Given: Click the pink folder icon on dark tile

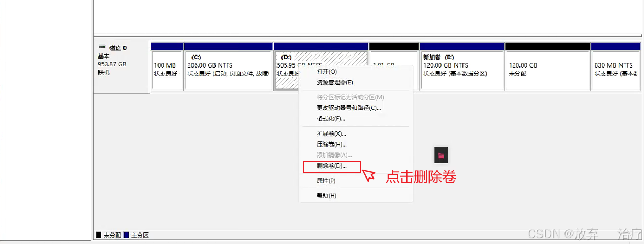Looking at the screenshot, I should (442, 155).
